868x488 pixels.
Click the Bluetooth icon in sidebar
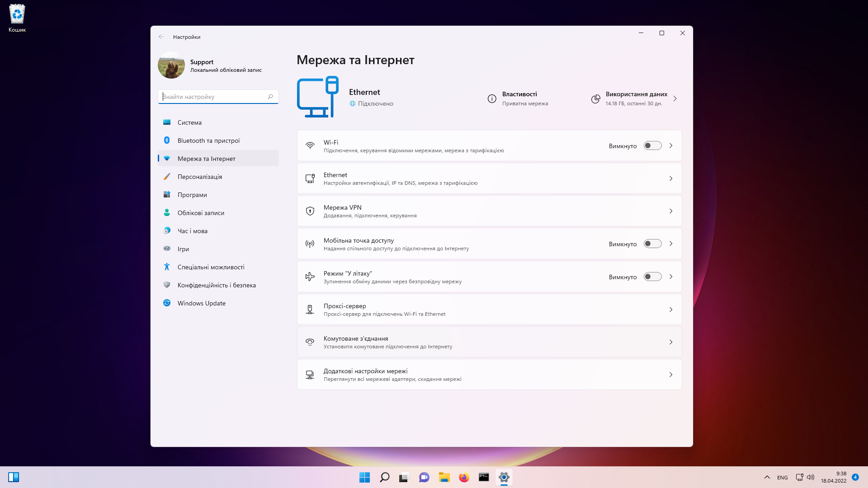[x=167, y=141]
